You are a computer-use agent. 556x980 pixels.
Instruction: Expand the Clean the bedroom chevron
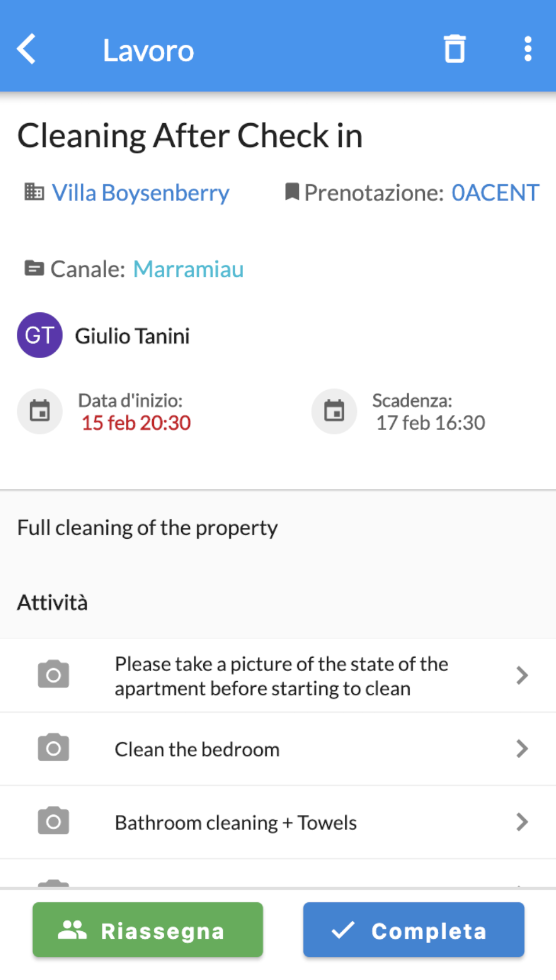point(522,748)
